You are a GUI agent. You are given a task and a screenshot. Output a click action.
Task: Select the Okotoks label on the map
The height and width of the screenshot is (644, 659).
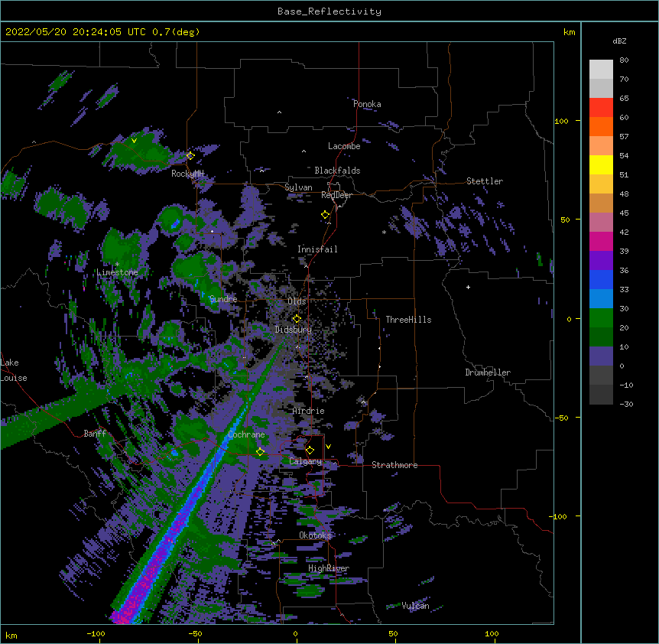[x=315, y=535]
